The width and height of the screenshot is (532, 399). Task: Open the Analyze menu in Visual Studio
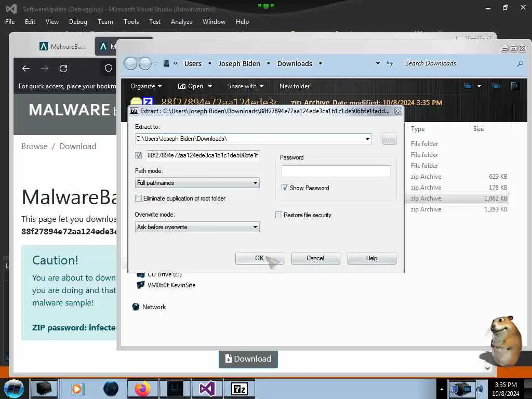click(181, 22)
